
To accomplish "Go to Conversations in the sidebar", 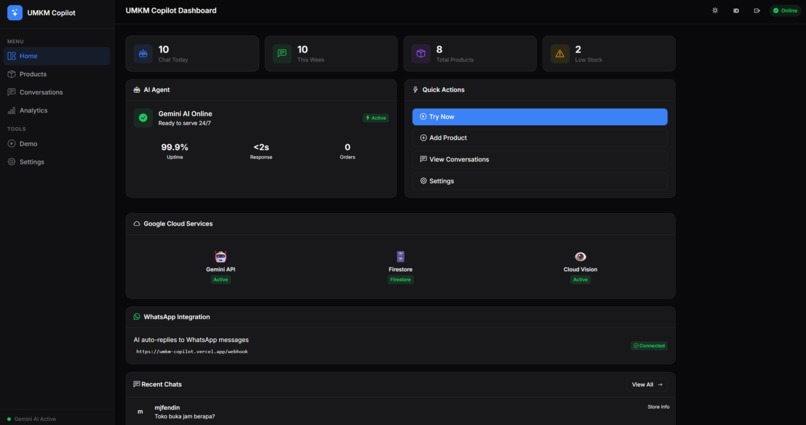I will [57, 92].
